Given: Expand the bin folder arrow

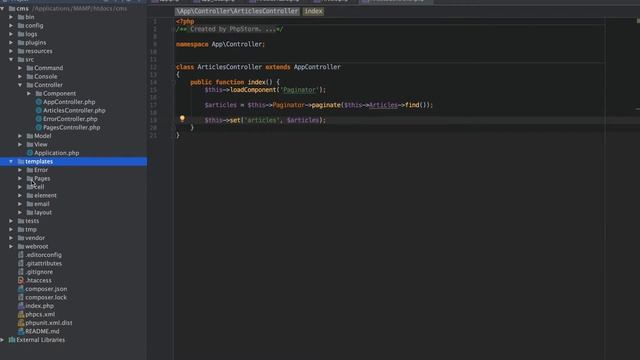Looking at the screenshot, I should tap(11, 17).
